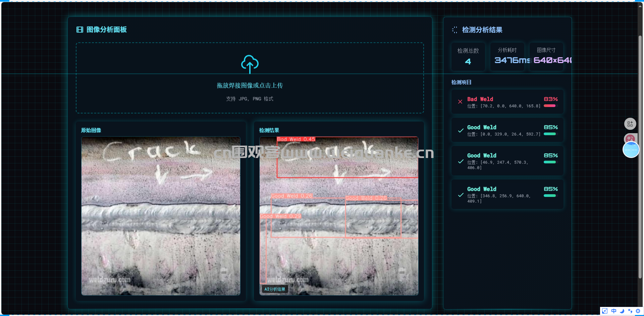
Task: Click the 检测总数 4 stat card
Action: 468,56
